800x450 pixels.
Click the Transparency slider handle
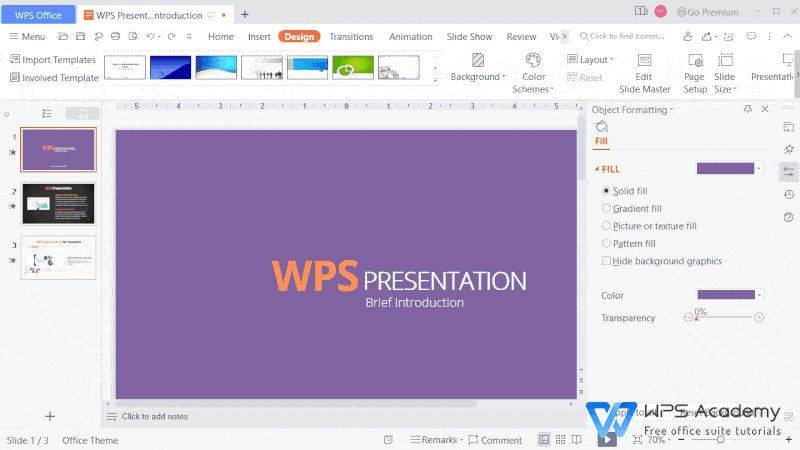tap(696, 318)
